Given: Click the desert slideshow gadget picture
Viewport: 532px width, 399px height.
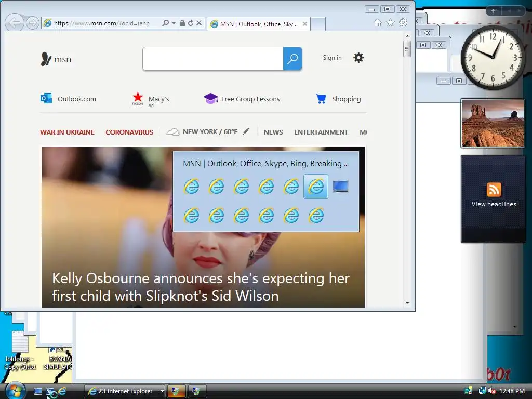Looking at the screenshot, I should pos(493,123).
